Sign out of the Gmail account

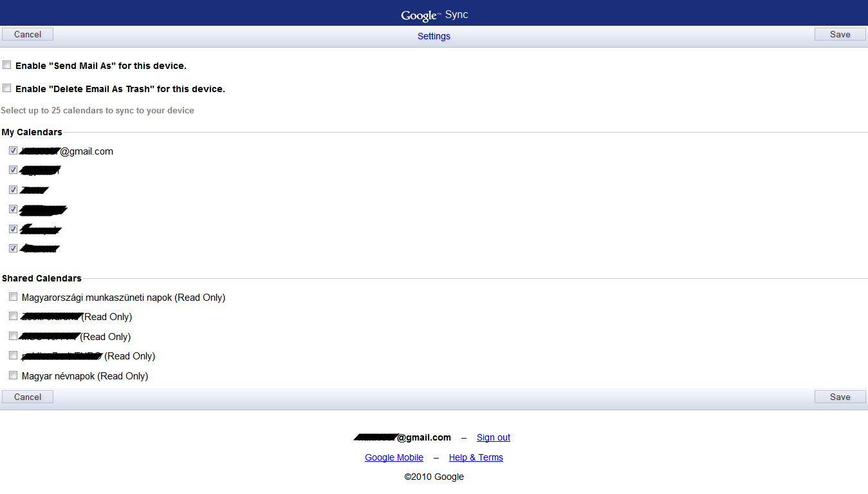click(x=494, y=437)
